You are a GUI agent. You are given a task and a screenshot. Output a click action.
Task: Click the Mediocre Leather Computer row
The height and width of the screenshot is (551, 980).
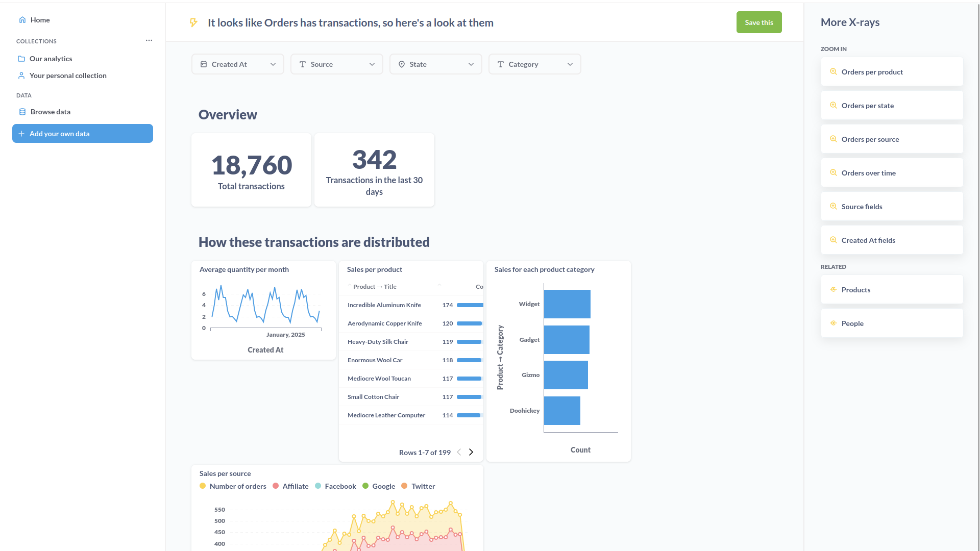[x=411, y=415]
